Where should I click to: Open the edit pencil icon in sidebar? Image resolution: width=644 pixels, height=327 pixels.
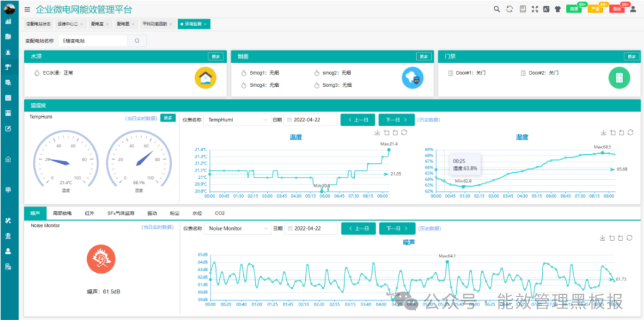point(8,129)
